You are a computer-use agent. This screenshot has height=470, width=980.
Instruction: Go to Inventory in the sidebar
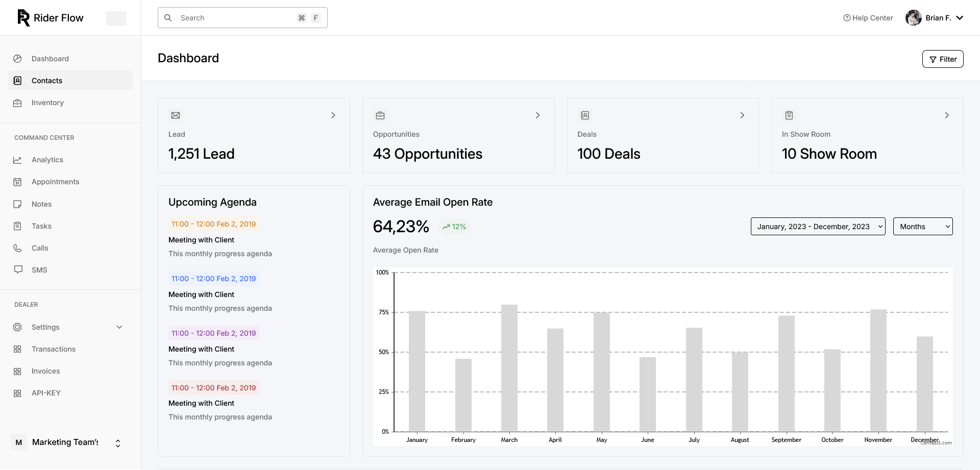coord(47,103)
